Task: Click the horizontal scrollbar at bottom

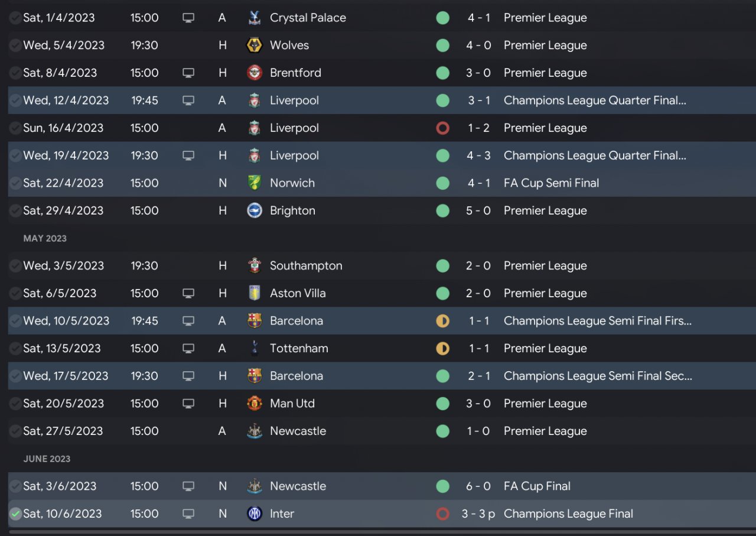Action: pyautogui.click(x=378, y=532)
